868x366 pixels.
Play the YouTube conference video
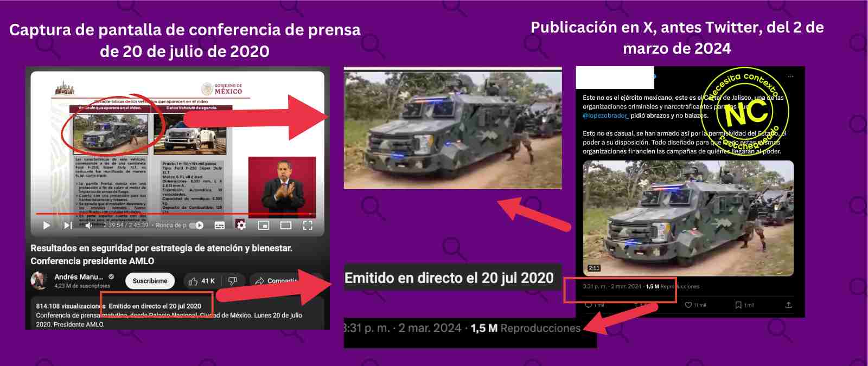tap(46, 226)
